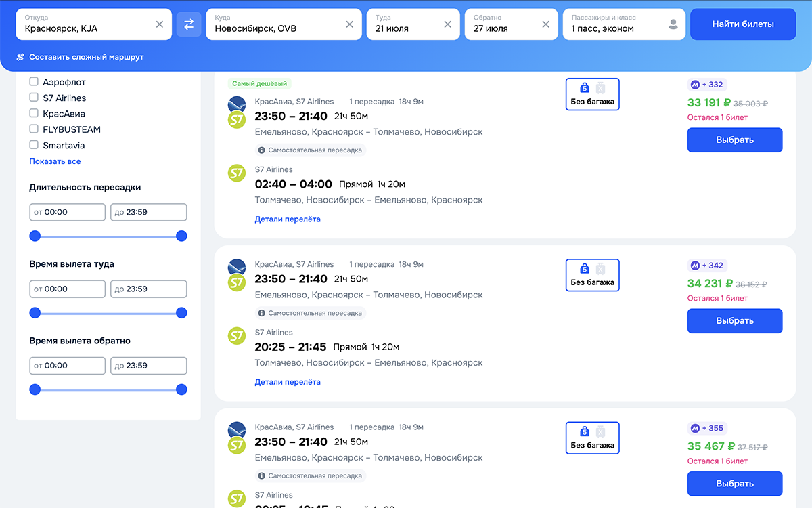Screen dimensions: 812x508
Task: Edit the Куда destination field
Action: [284, 24]
